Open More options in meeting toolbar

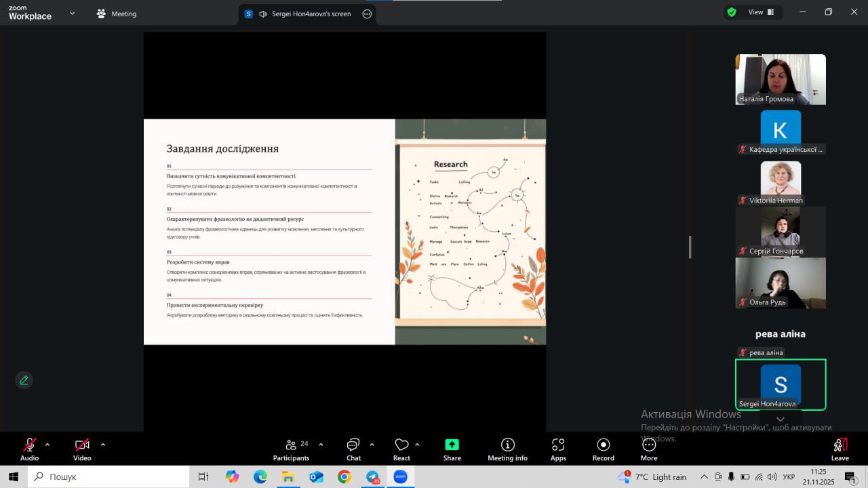(x=649, y=449)
